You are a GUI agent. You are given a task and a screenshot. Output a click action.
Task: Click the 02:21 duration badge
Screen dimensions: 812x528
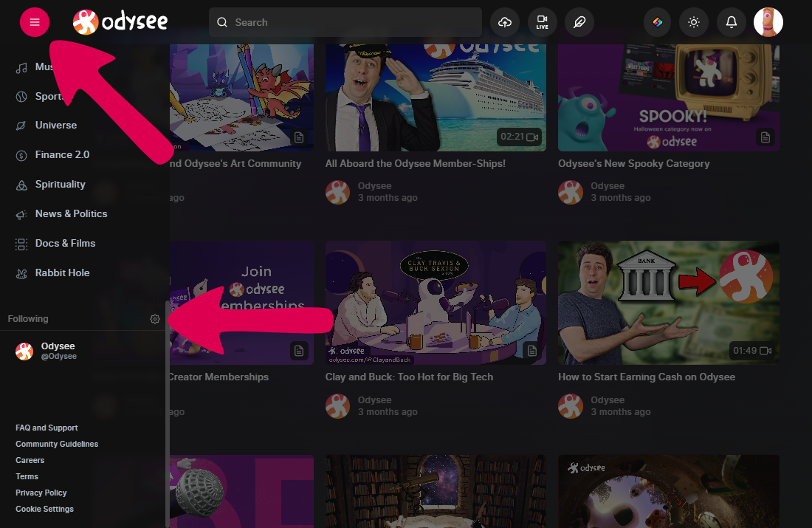coord(519,137)
